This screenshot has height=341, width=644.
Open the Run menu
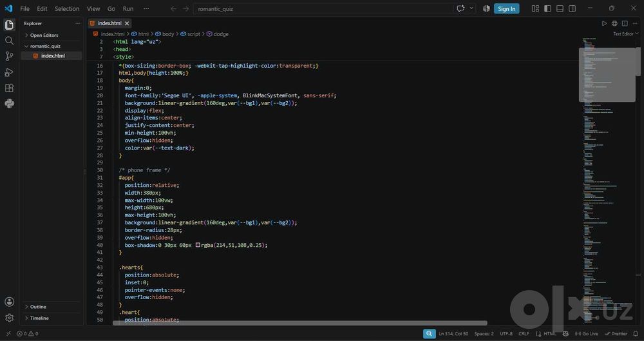pos(128,8)
